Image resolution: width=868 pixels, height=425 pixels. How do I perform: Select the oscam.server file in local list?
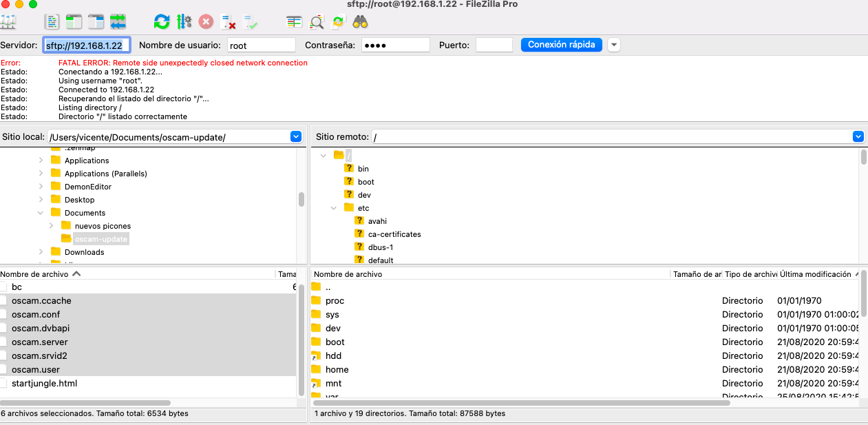click(40, 342)
